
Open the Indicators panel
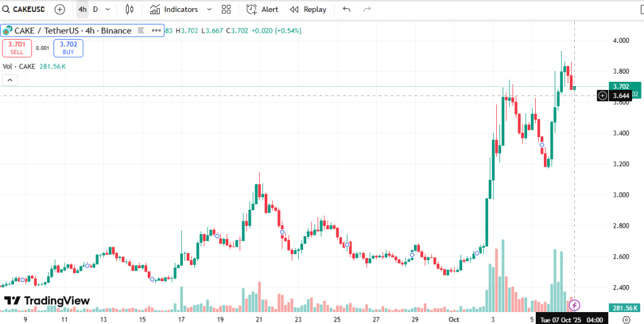(x=174, y=9)
